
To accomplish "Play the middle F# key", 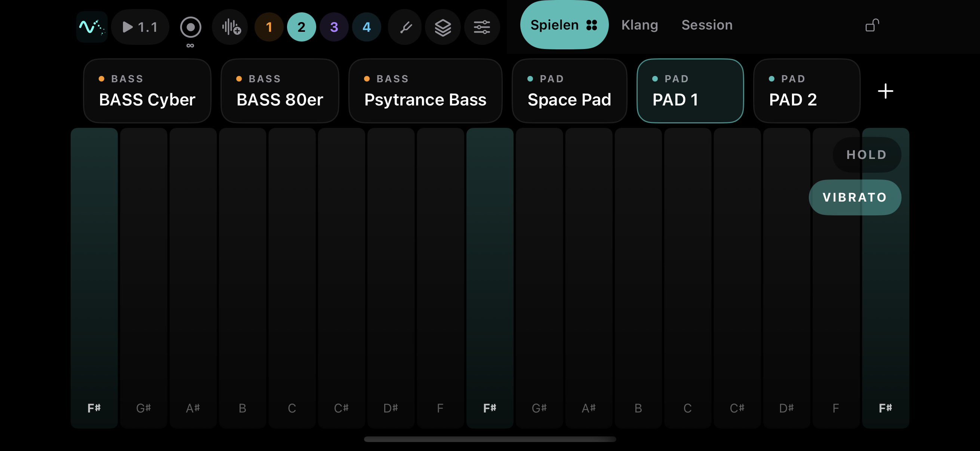I will click(490, 278).
